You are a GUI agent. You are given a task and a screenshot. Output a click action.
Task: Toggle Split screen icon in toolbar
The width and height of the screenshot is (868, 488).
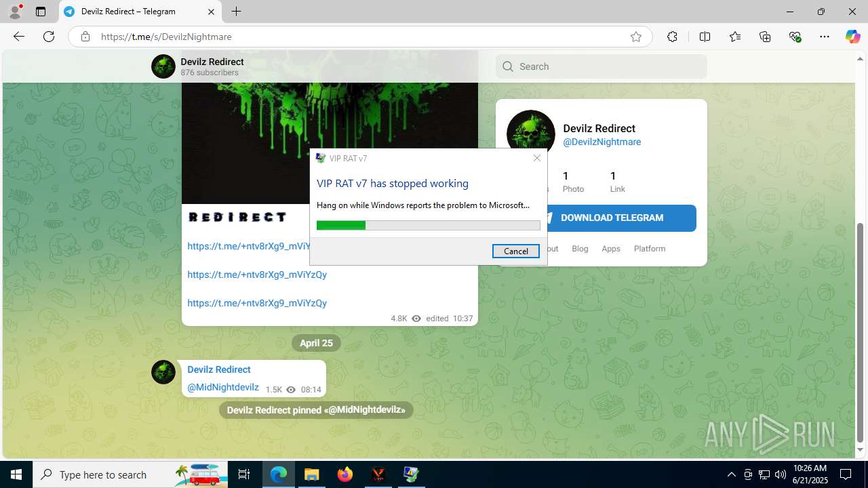705,37
